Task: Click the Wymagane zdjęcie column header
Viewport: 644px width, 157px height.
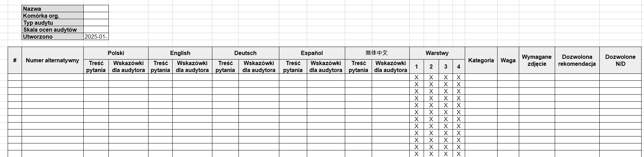Action: pyautogui.click(x=537, y=60)
